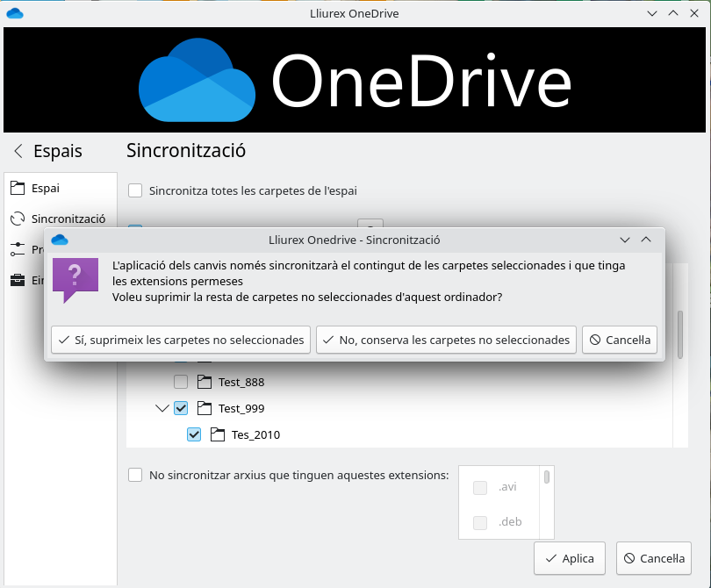The image size is (711, 588).
Task: Click the down chevron in dialog title bar
Action: tap(625, 240)
